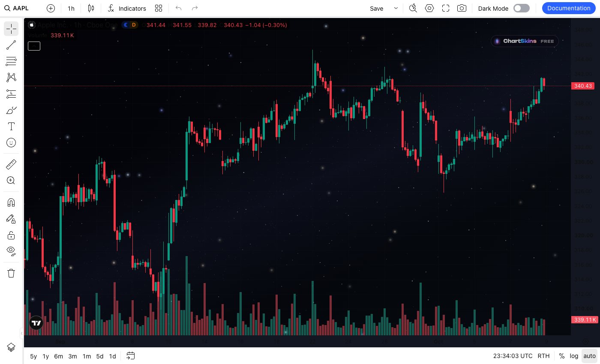Select the text annotation tool
The image size is (600, 364).
click(11, 126)
